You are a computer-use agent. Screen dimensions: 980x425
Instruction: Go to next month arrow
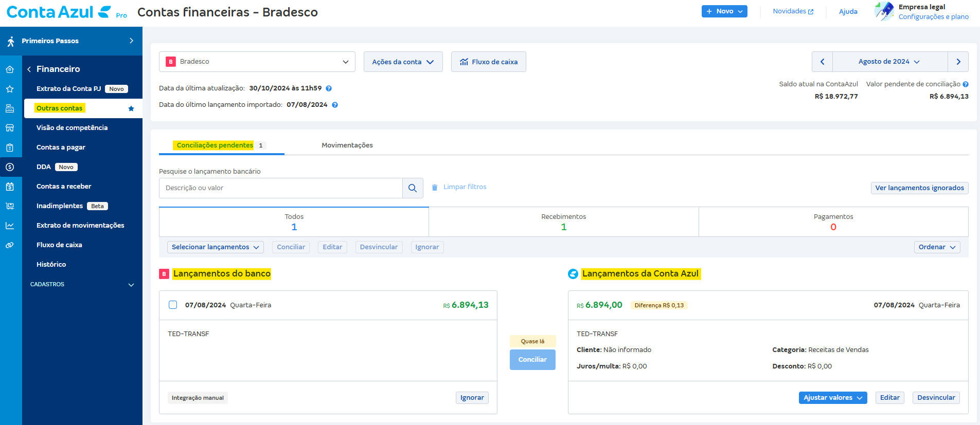[x=958, y=62]
